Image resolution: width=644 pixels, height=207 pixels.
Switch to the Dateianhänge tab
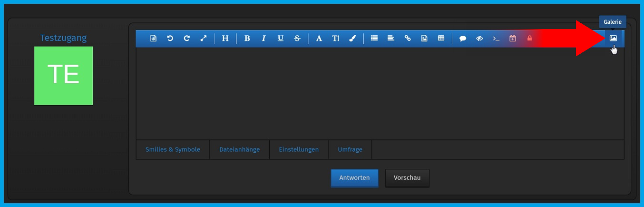[239, 149]
